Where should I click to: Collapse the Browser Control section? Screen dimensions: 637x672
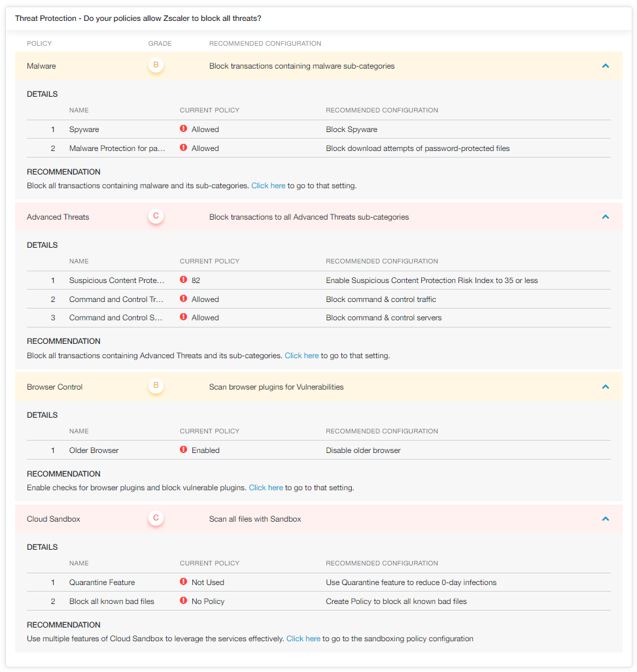(x=605, y=386)
